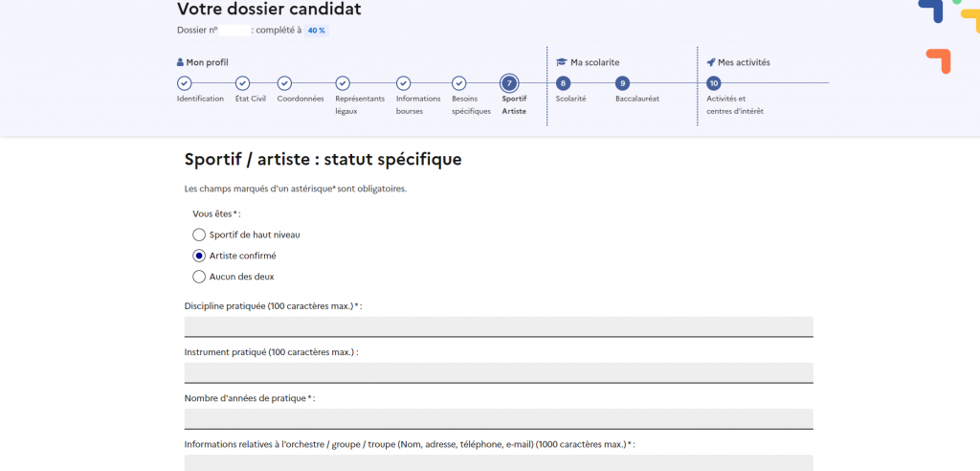Viewport: 980px width, 471px height.
Task: Focus the Instrument pratiqué text field
Action: pos(499,372)
